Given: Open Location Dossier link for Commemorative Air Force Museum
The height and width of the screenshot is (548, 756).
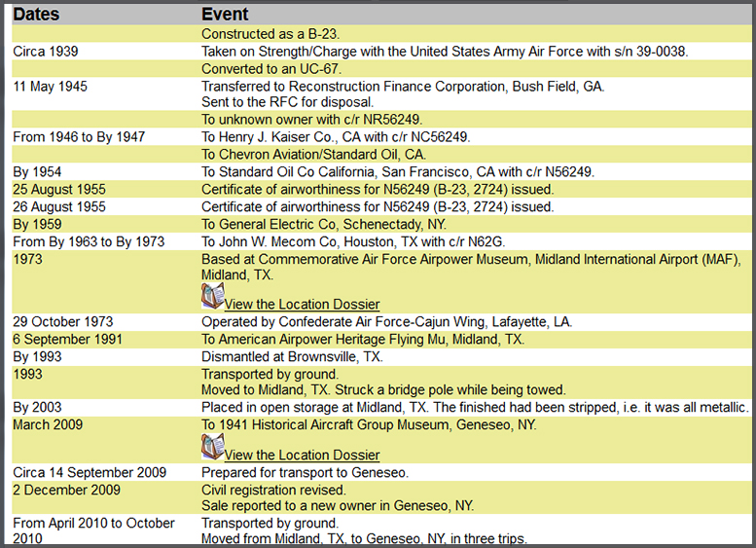Looking at the screenshot, I should (302, 304).
